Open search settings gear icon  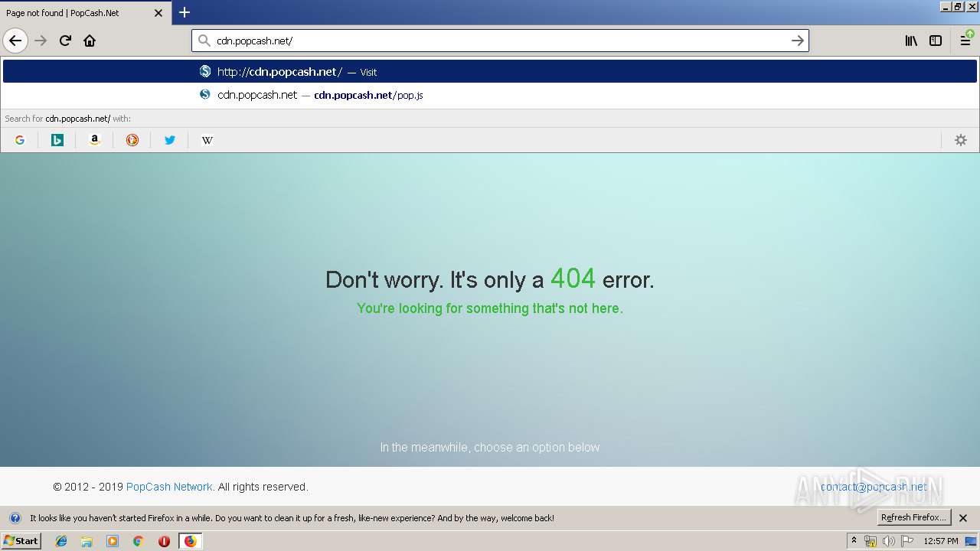pyautogui.click(x=961, y=140)
